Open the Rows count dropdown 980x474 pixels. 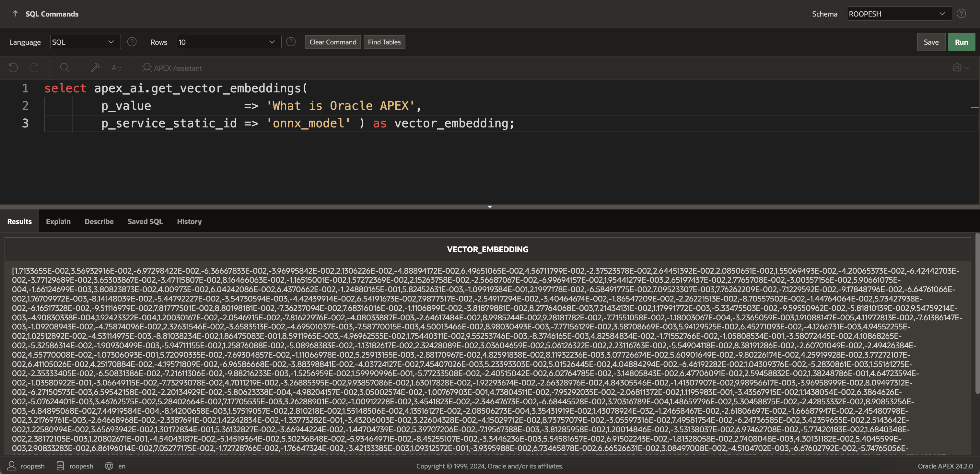(x=229, y=42)
